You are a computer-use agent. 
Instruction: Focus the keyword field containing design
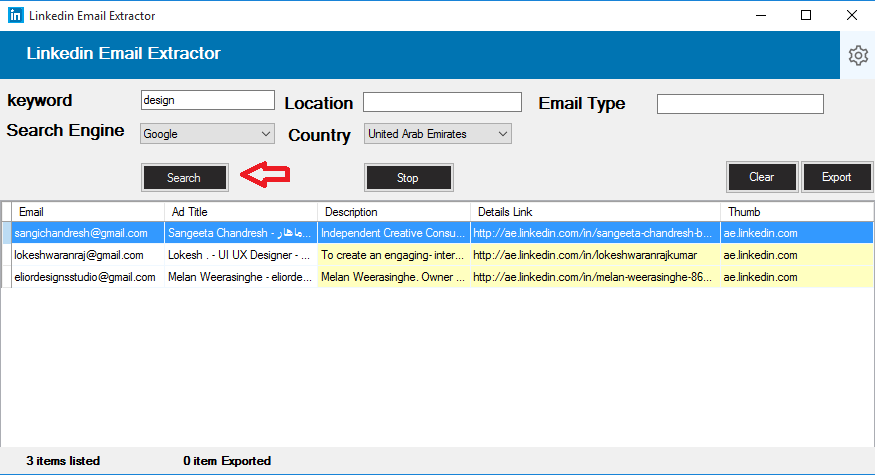point(208,100)
